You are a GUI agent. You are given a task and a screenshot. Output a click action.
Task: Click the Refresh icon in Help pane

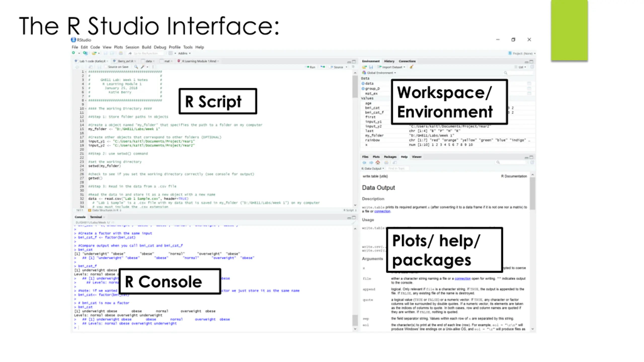click(x=532, y=162)
